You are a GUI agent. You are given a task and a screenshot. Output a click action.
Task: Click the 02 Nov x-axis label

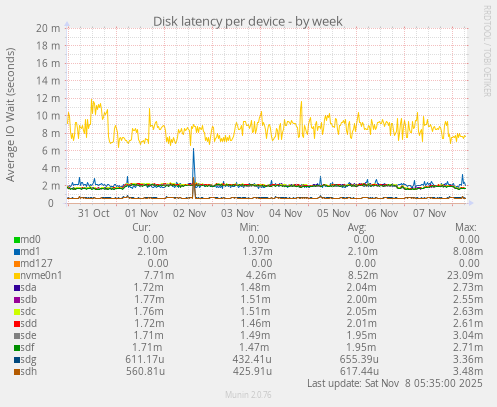click(x=189, y=213)
